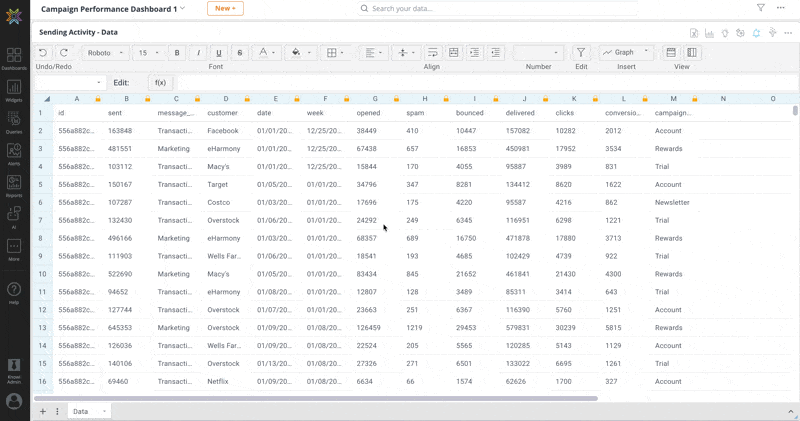Toggle bold formatting
The width and height of the screenshot is (800, 421).
coord(177,53)
